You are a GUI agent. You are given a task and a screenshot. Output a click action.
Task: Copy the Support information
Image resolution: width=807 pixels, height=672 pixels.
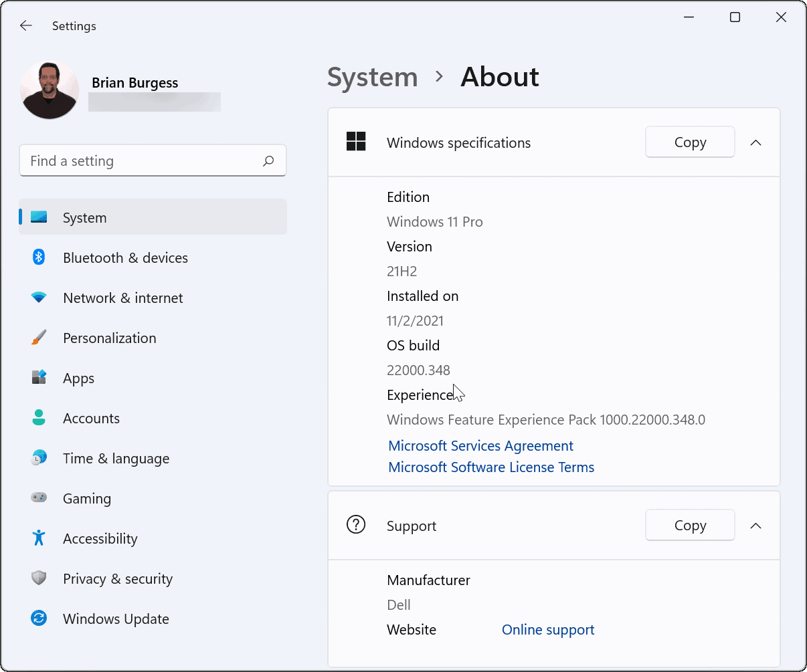point(690,526)
